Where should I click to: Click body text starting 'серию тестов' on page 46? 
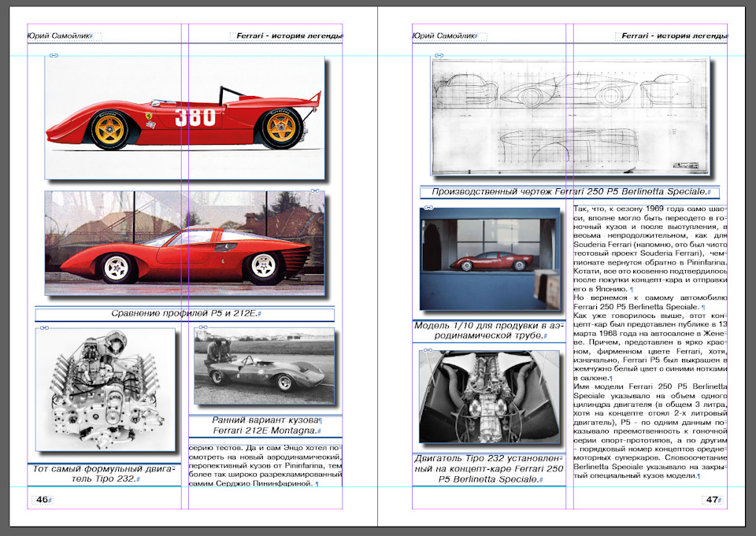pos(265,466)
